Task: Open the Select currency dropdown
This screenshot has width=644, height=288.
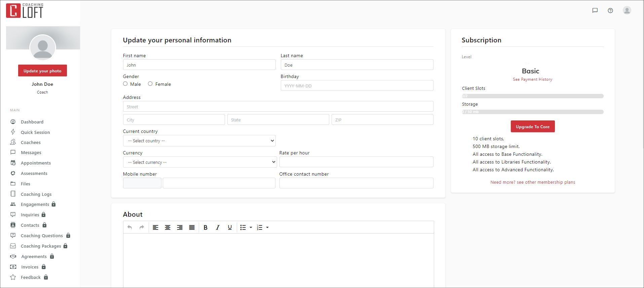Action: [x=200, y=162]
